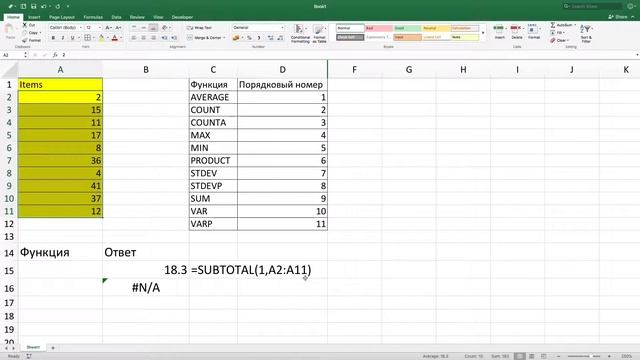Expand the cell styles gallery arrow
The width and height of the screenshot is (640, 360).
pos(483,33)
